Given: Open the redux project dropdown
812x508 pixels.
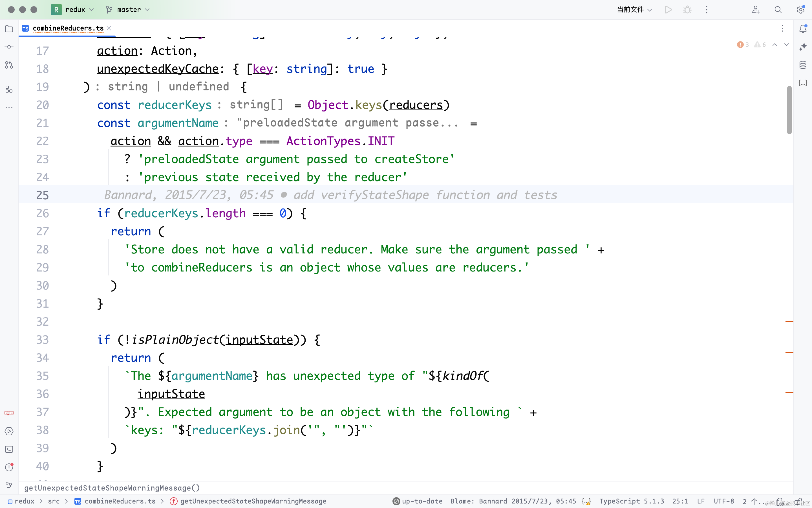Looking at the screenshot, I should tap(72, 10).
